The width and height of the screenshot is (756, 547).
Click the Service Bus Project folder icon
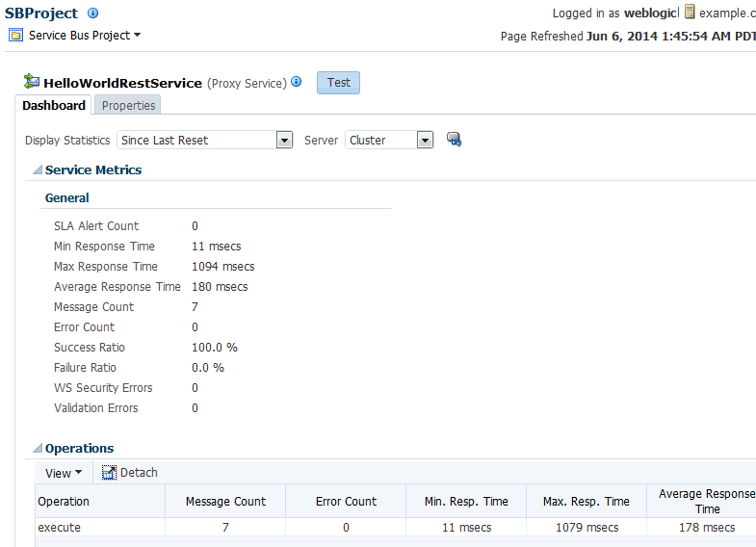(x=15, y=36)
